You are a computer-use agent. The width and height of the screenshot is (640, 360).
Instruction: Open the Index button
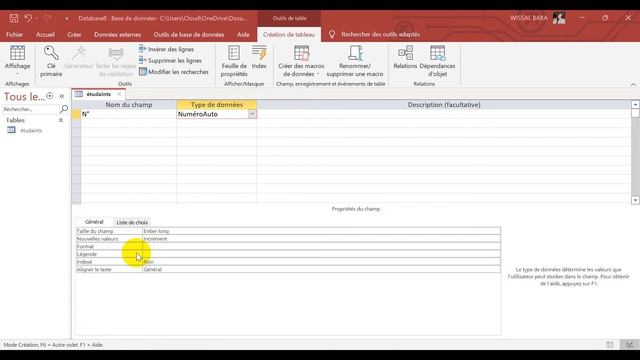pos(259,58)
